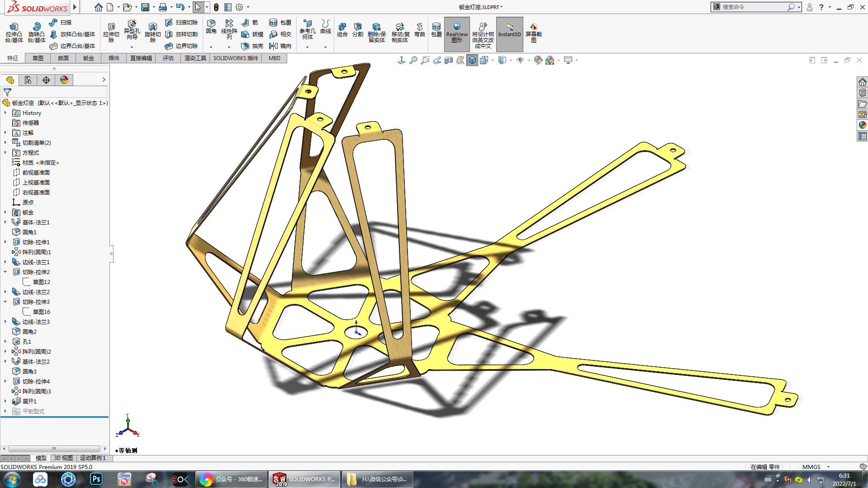Expand the History node in the feature tree
Image resolution: width=868 pixels, height=488 pixels.
point(5,113)
